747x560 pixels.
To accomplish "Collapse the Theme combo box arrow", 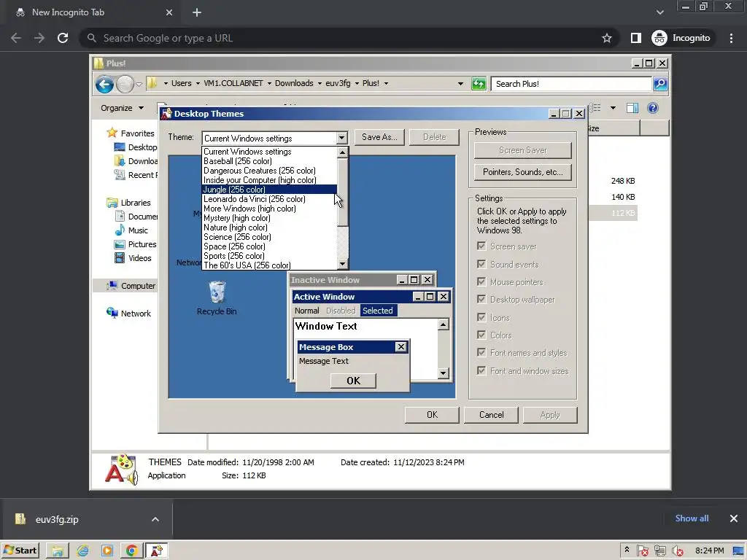I will (x=341, y=138).
